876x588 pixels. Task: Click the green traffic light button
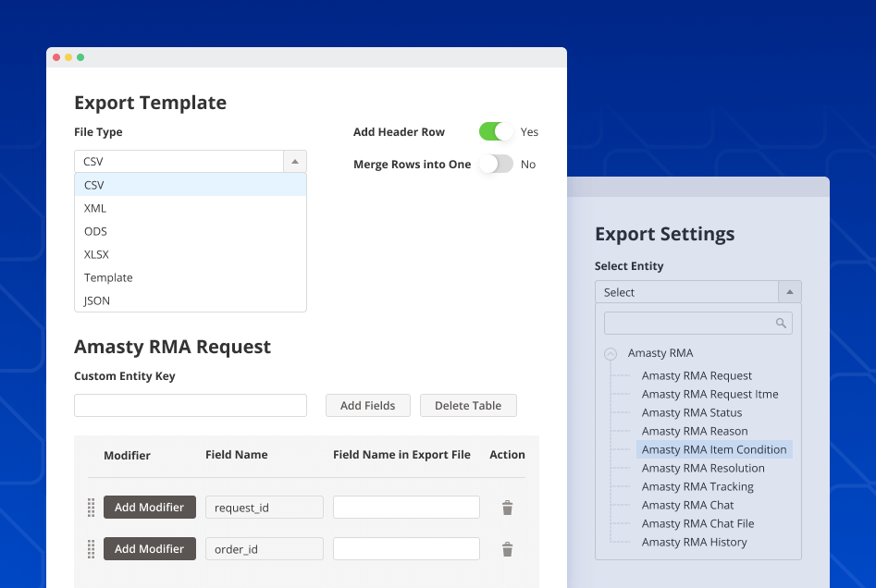click(x=80, y=56)
